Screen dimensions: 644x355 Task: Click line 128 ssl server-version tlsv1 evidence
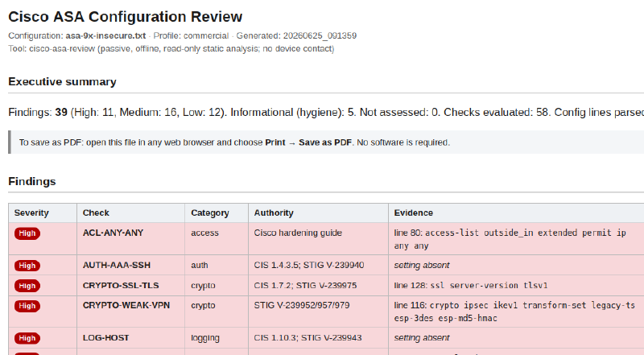[x=471, y=286]
